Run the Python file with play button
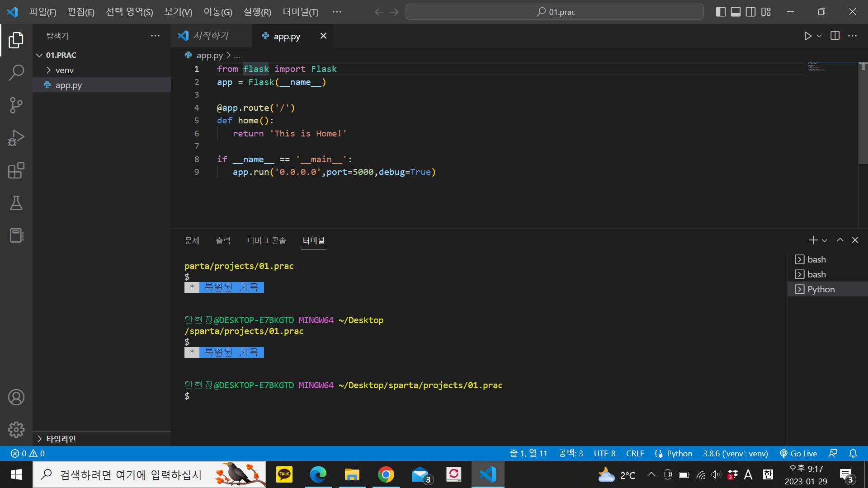Screen dimensions: 868x488 808,36
